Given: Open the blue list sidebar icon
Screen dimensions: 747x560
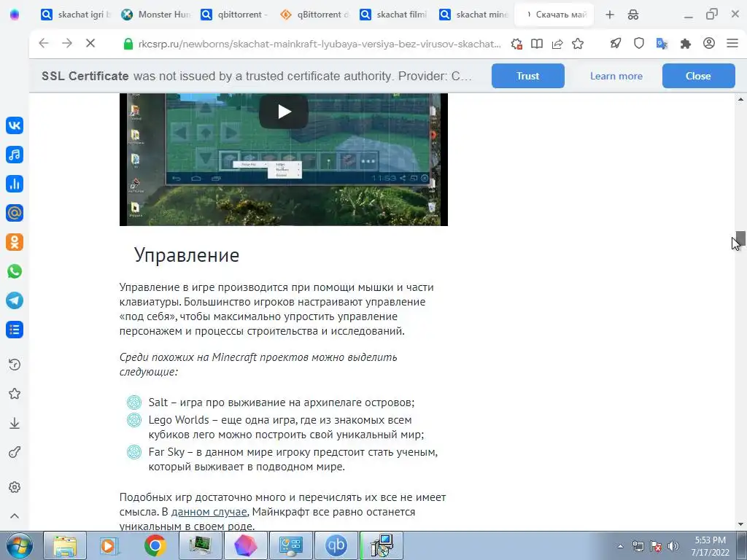Looking at the screenshot, I should [15, 330].
